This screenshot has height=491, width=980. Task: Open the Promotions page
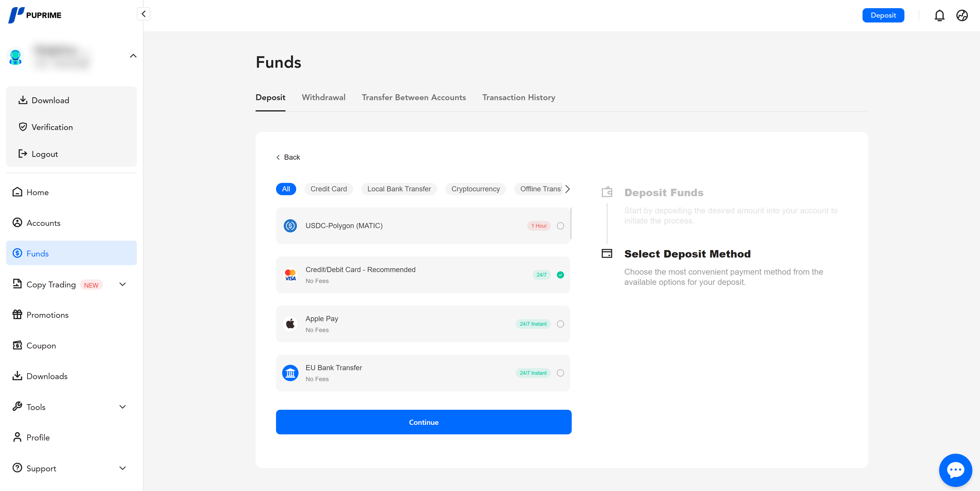(47, 315)
